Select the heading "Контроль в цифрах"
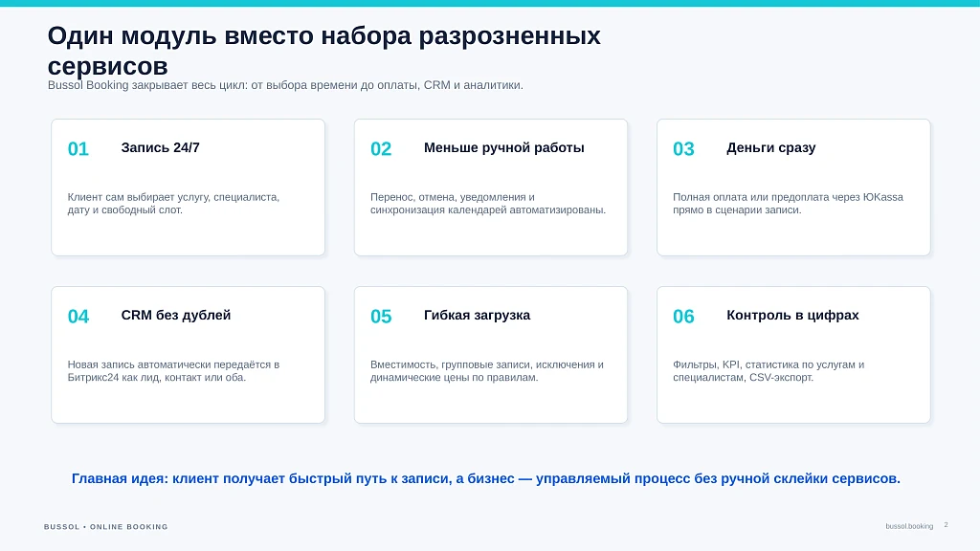980x551 pixels. 792,315
